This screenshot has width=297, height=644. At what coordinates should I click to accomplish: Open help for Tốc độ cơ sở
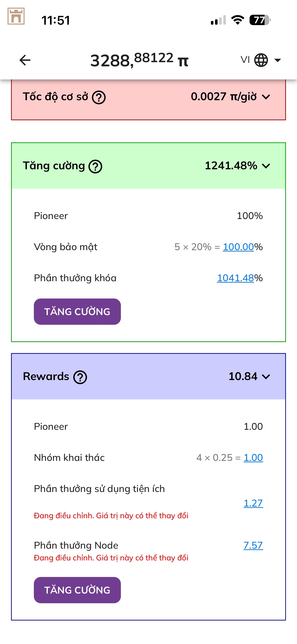(99, 97)
